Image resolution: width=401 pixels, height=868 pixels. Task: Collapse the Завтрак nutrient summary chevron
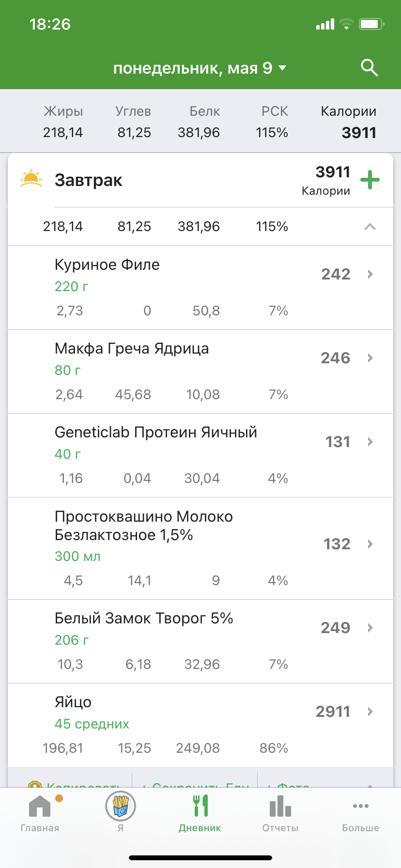(370, 227)
